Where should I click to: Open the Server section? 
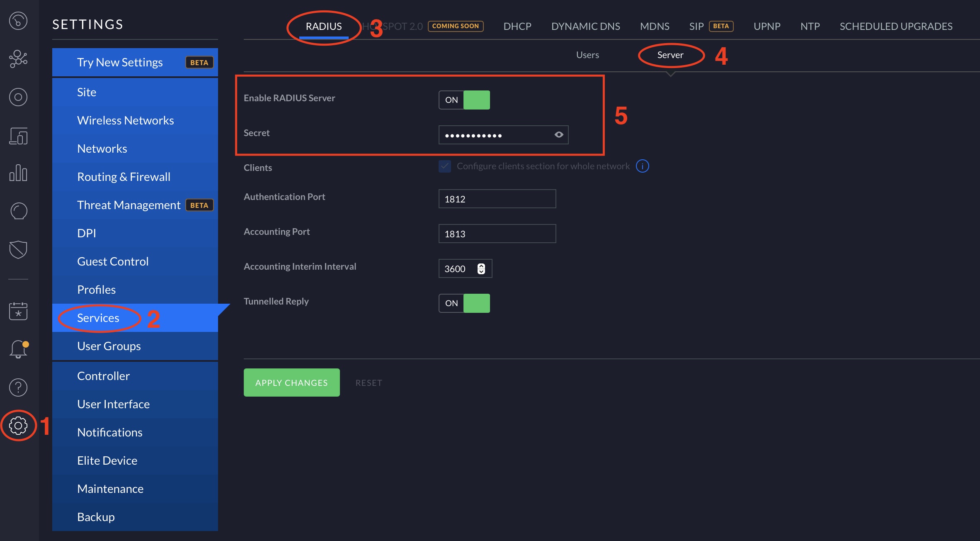coord(670,54)
